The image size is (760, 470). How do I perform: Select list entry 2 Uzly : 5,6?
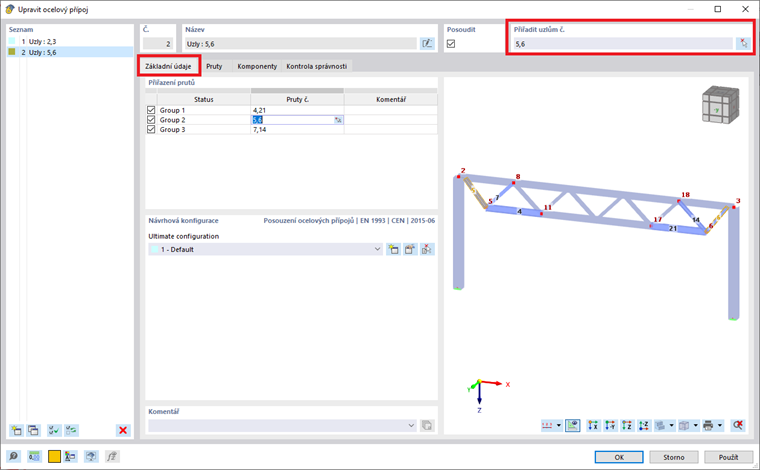pos(70,52)
